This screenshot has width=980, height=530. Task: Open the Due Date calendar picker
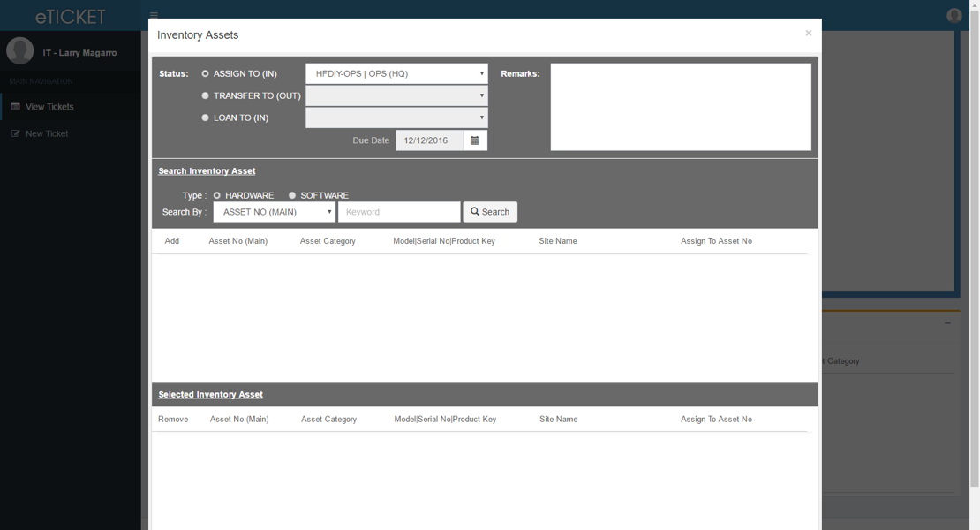tap(475, 140)
